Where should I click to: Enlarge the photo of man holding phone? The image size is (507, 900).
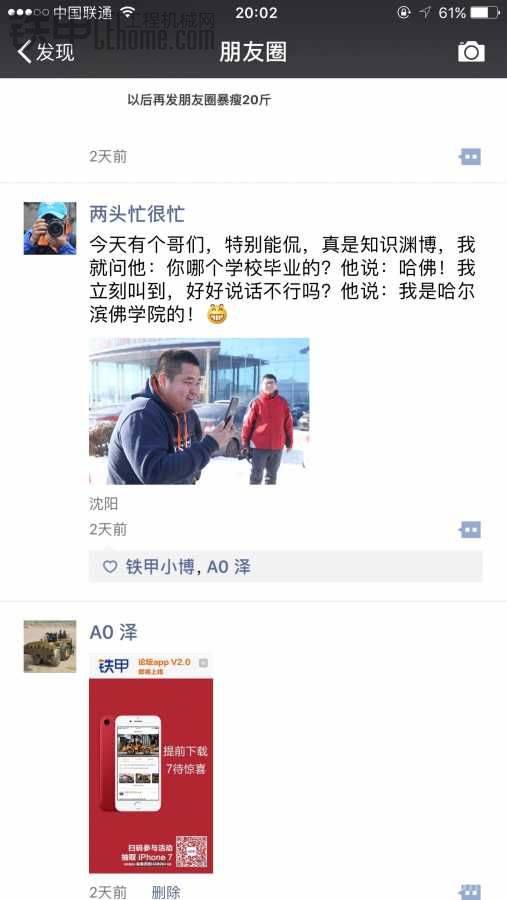click(199, 411)
